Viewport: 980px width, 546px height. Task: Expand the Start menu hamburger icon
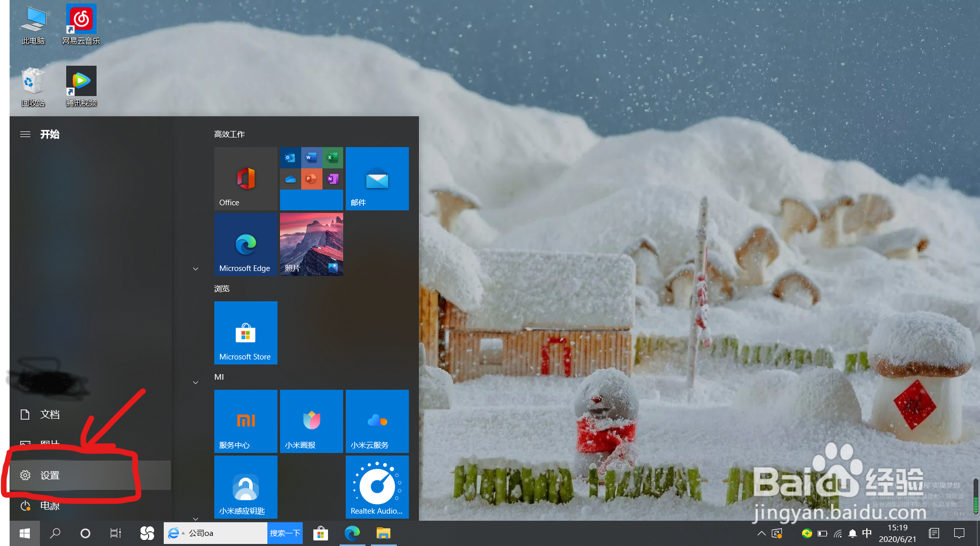pyautogui.click(x=25, y=134)
